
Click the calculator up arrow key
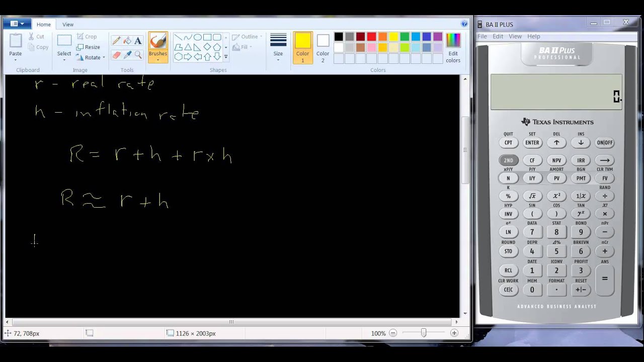pyautogui.click(x=556, y=143)
